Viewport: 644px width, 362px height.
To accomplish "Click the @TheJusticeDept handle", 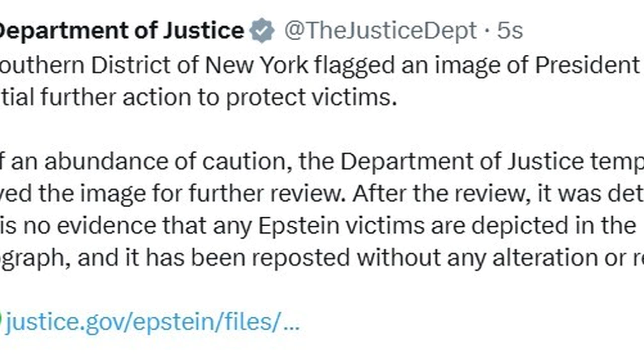I will click(x=380, y=31).
